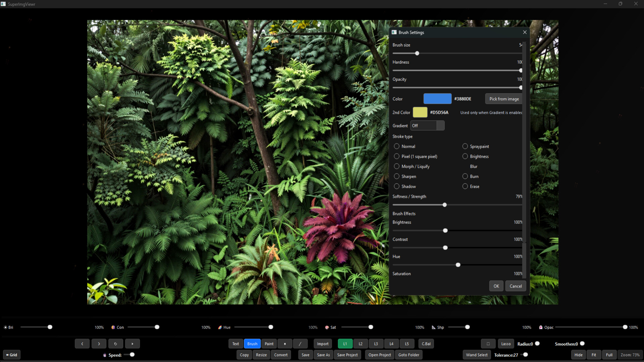Click Pick from image button
This screenshot has width=644, height=362.
point(504,99)
